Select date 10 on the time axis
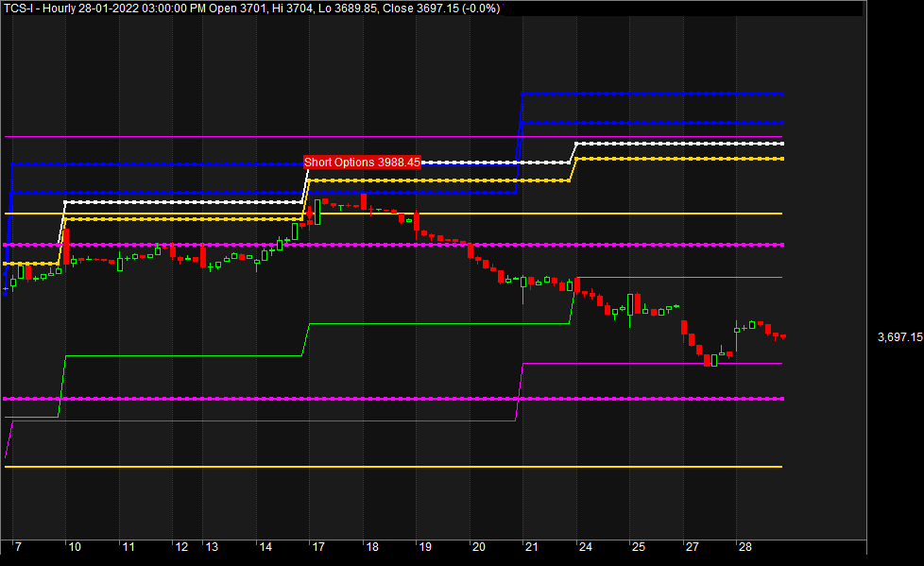The height and width of the screenshot is (566, 924). 75,547
